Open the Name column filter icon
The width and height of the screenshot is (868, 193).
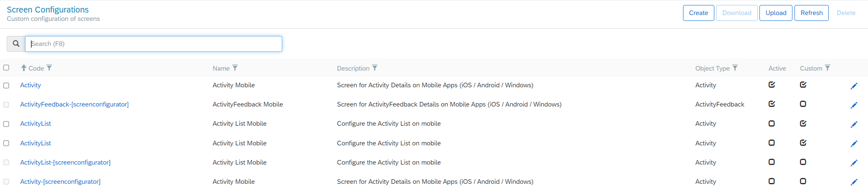[235, 68]
